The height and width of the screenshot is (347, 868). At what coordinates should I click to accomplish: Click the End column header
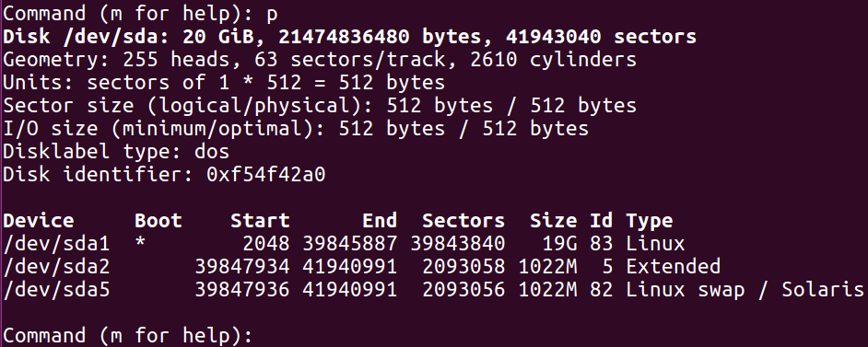pyautogui.click(x=380, y=221)
